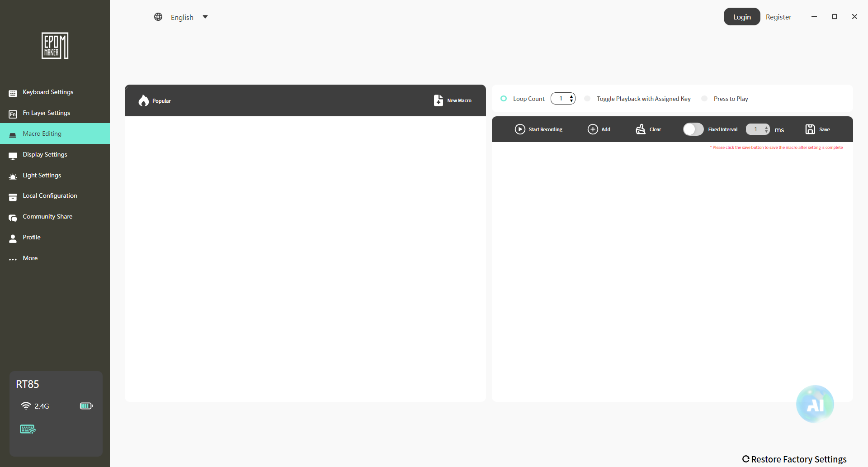Click the New Macro file icon
868x467 pixels.
pyautogui.click(x=439, y=100)
